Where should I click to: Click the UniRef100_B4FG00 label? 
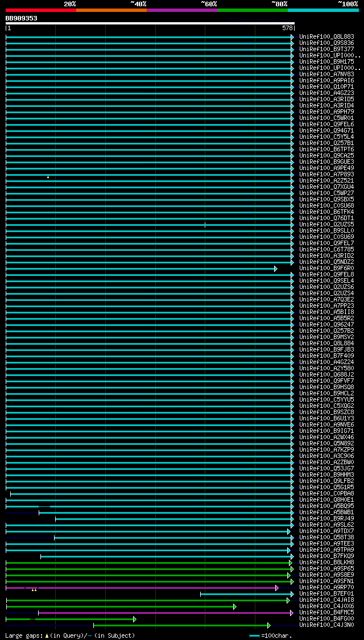click(x=326, y=619)
